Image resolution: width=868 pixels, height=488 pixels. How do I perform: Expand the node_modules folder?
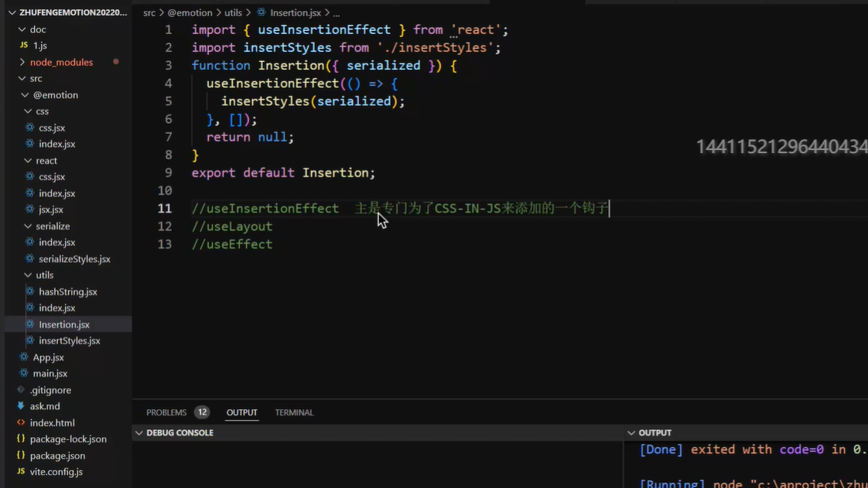point(22,62)
